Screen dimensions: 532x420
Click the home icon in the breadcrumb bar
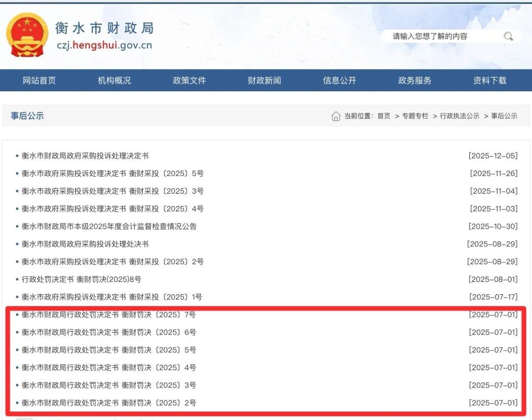coord(335,116)
